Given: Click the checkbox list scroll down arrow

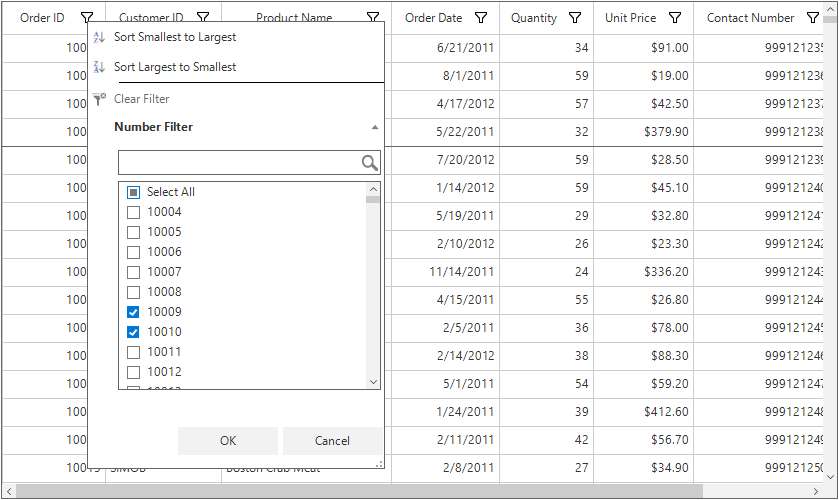Looking at the screenshot, I should point(373,382).
